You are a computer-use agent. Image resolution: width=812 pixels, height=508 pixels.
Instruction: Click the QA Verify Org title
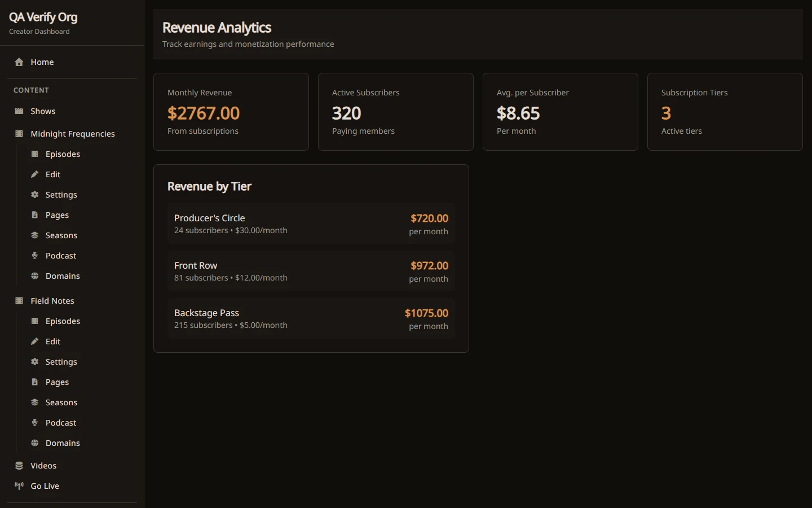(x=43, y=17)
